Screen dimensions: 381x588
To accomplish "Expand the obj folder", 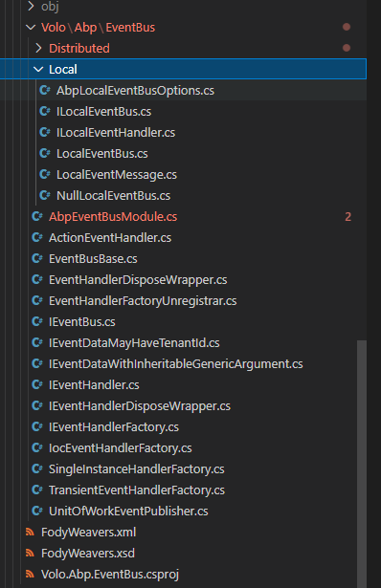I will (31, 6).
